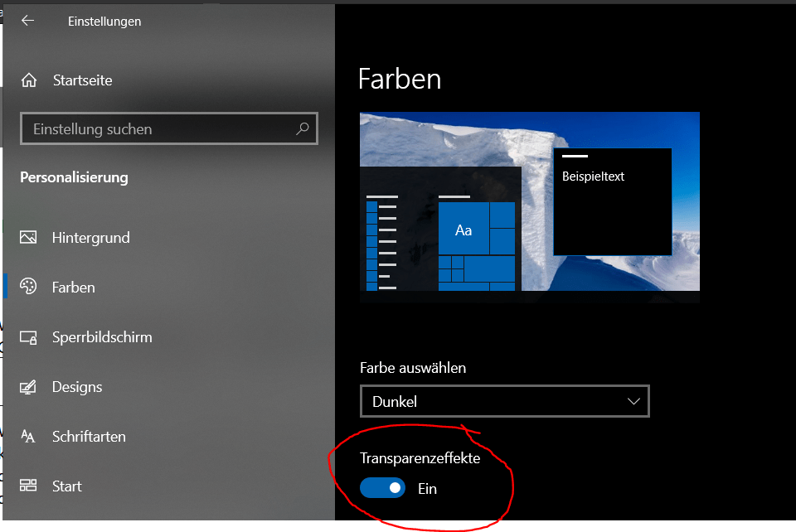This screenshot has width=796, height=532.
Task: Click the magnifier icon in search box
Action: point(303,129)
